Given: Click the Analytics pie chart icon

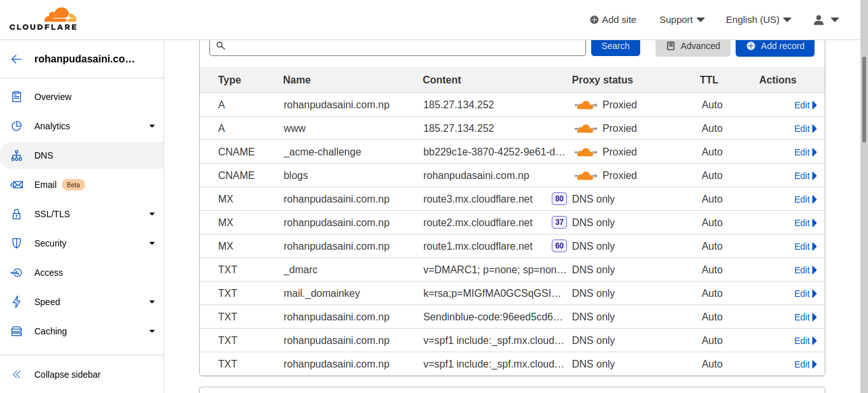Looking at the screenshot, I should point(17,126).
